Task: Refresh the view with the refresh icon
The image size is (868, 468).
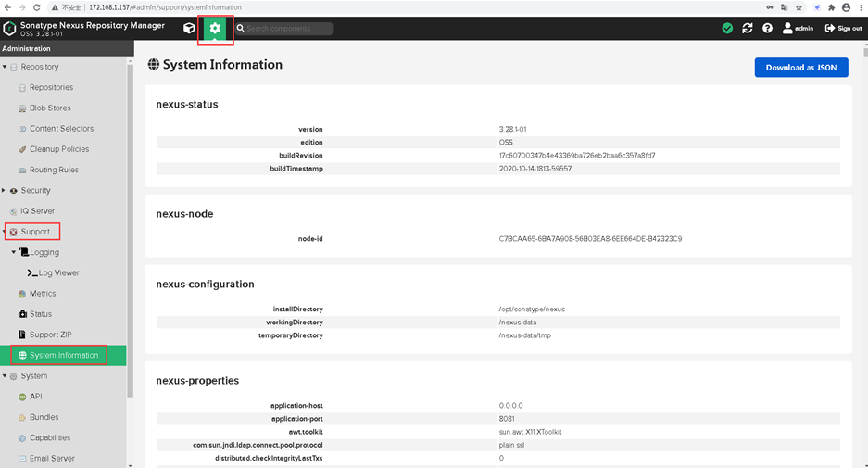Action: (748, 28)
